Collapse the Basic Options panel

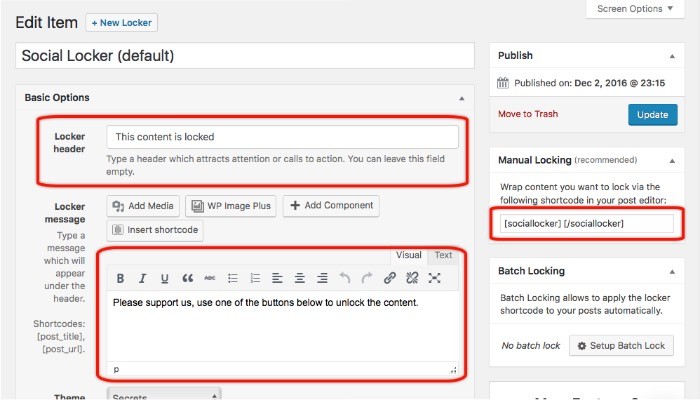461,98
